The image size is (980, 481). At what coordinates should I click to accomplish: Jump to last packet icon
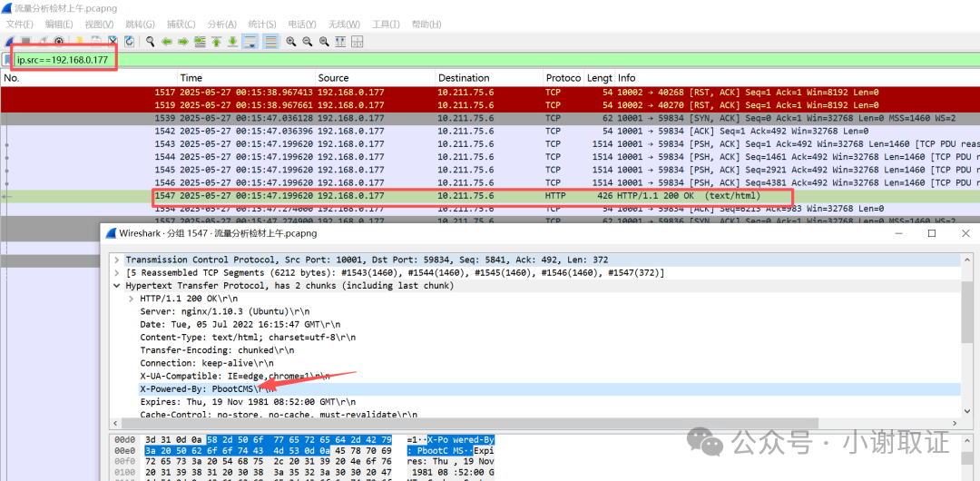pyautogui.click(x=232, y=42)
